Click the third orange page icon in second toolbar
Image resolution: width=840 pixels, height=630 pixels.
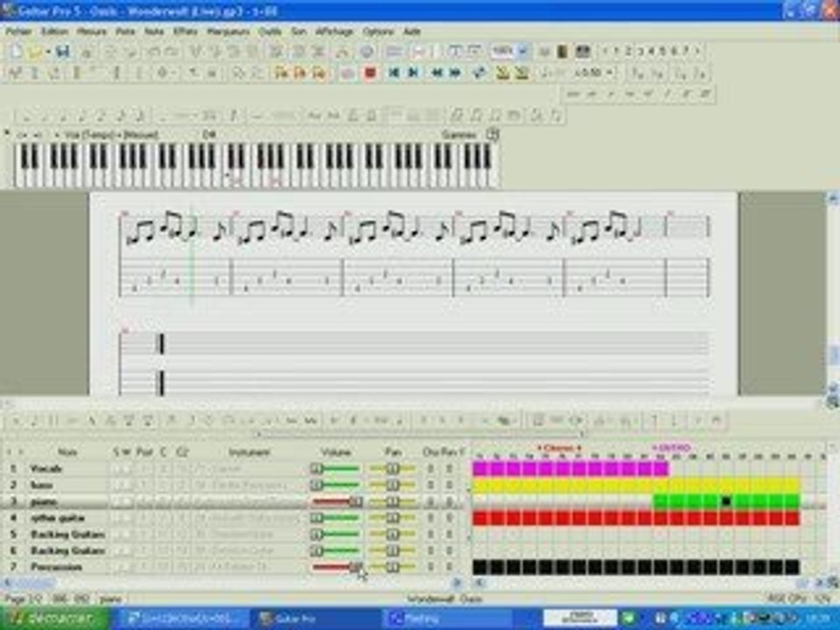tap(319, 73)
